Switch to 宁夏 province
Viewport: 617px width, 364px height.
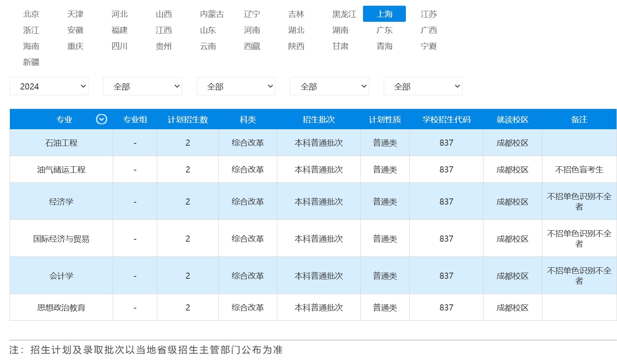[429, 46]
